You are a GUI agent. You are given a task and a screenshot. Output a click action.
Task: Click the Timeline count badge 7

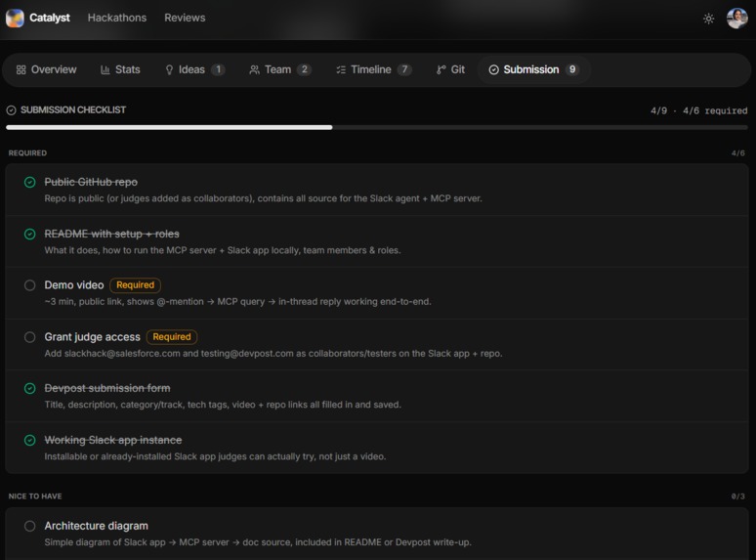[404, 70]
